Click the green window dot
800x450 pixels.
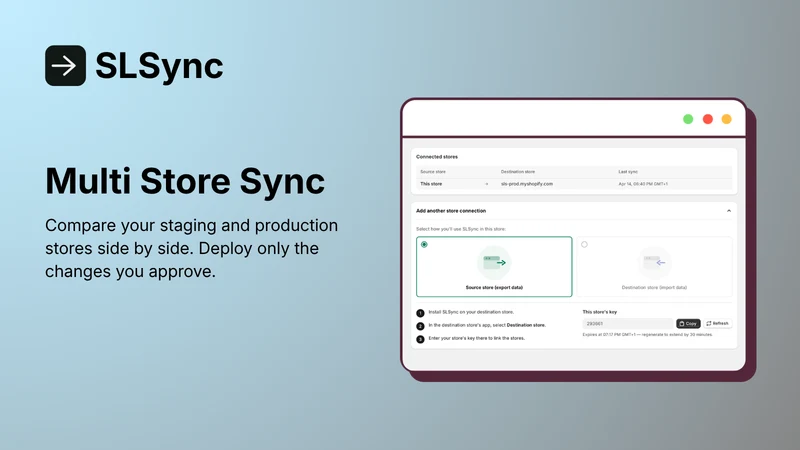tap(688, 119)
